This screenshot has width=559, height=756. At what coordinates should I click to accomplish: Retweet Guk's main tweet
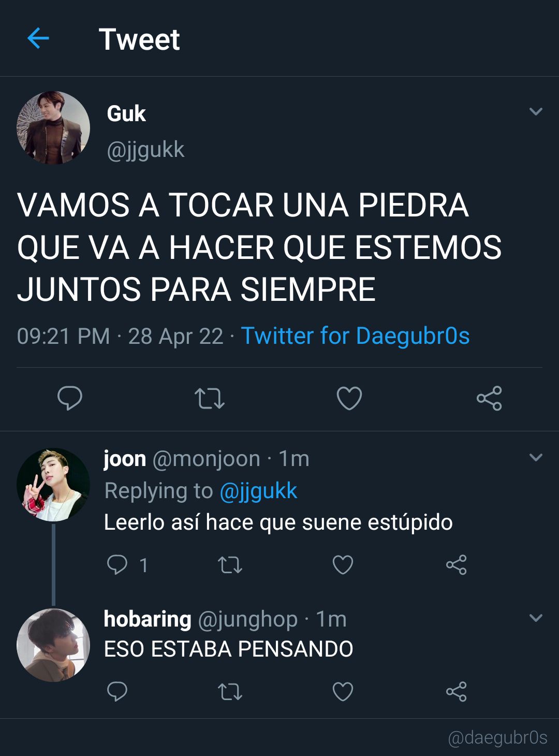pyautogui.click(x=209, y=399)
